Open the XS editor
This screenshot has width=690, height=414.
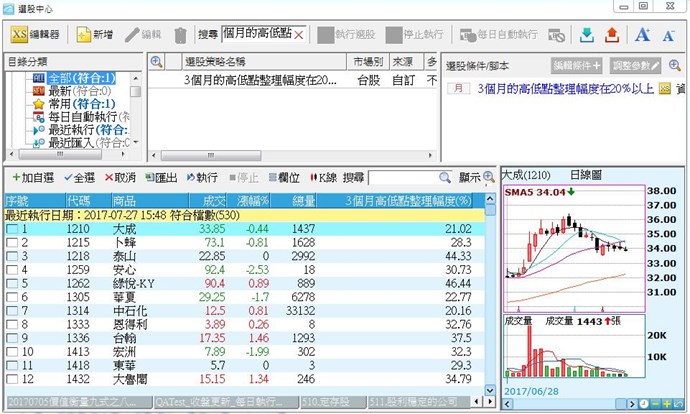[x=36, y=34]
